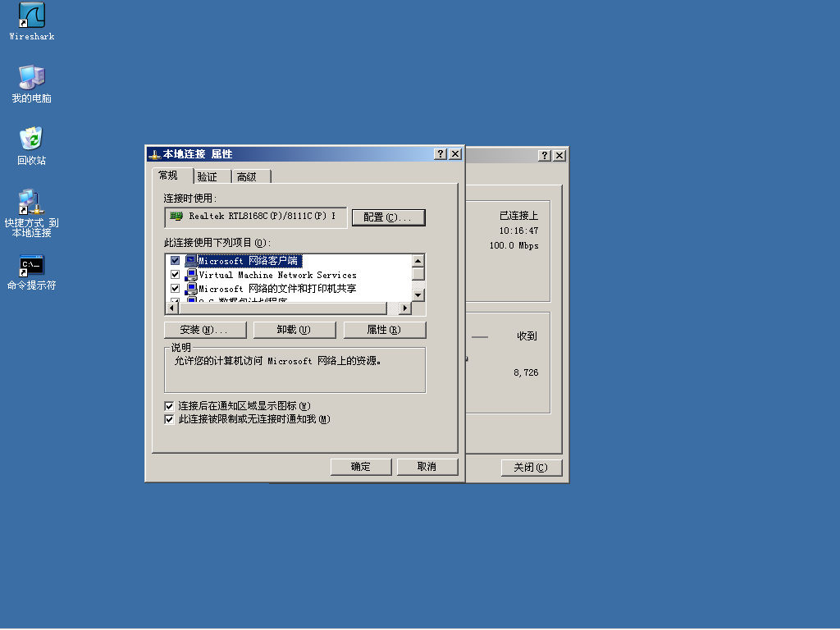The image size is (840, 630).
Task: Click the Realtek RTL8168C adapter name field
Action: click(256, 217)
